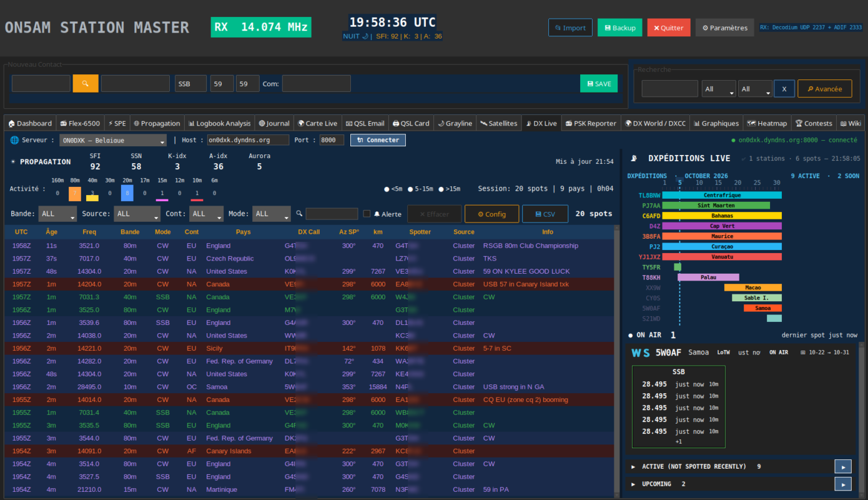Image resolution: width=868 pixels, height=500 pixels.
Task: Click the bell icon next to Alerte
Action: pos(377,214)
